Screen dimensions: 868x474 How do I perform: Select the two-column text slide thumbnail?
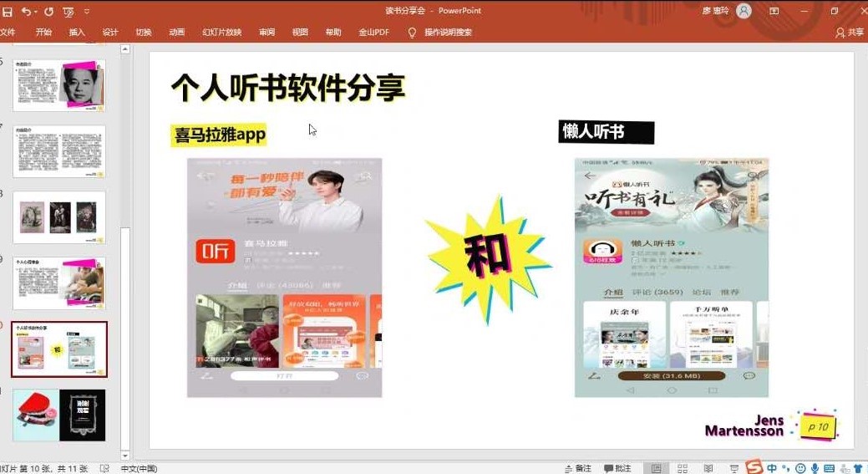(x=59, y=151)
